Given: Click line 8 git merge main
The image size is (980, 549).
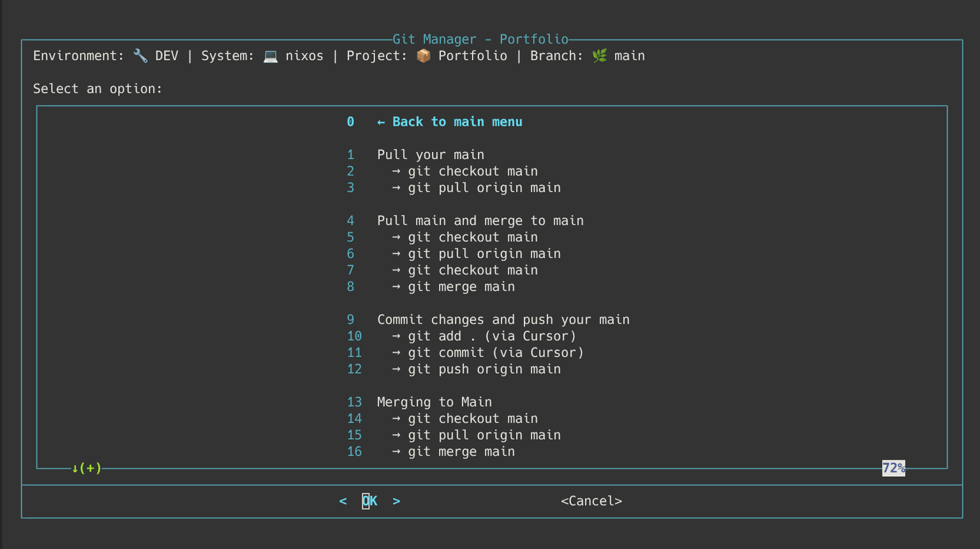Looking at the screenshot, I should (x=461, y=287).
